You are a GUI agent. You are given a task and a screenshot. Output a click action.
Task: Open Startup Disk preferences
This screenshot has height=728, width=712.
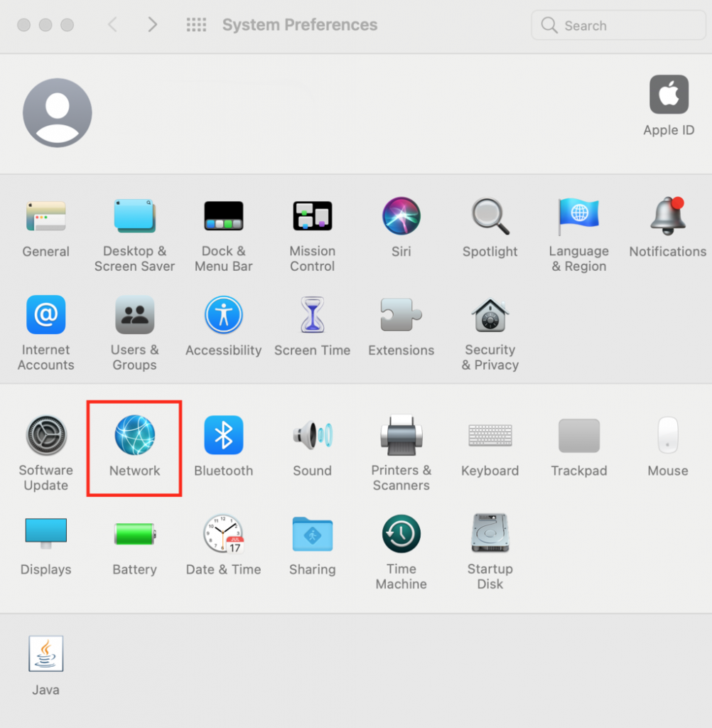(490, 533)
